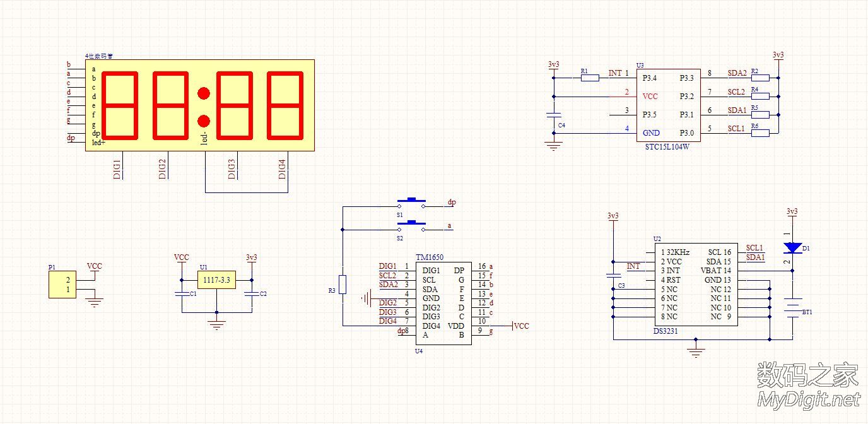This screenshot has height=424, width=868.
Task: Click resistor R3 symbol
Action: point(342,285)
